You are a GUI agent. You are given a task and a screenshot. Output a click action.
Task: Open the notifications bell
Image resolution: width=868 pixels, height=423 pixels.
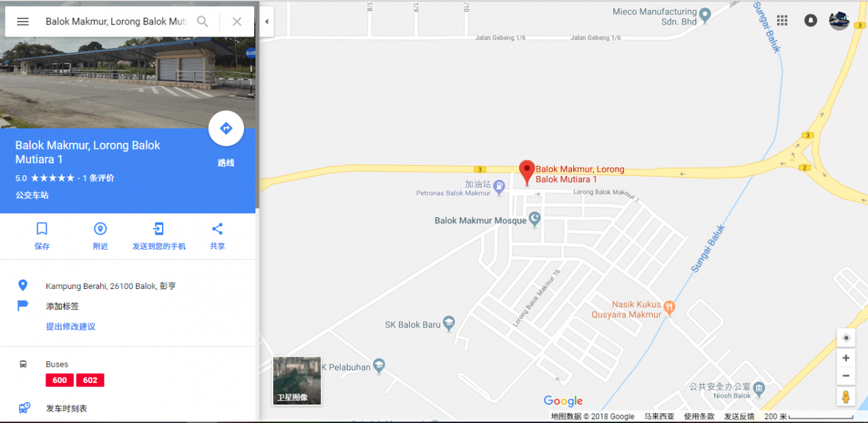(x=810, y=21)
